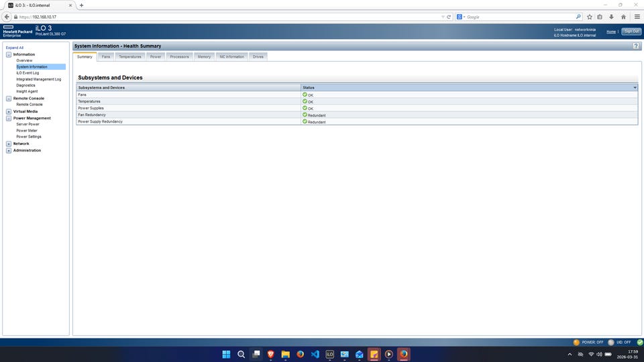Bookmark this page with the star icon
The image size is (644, 362).
click(590, 17)
